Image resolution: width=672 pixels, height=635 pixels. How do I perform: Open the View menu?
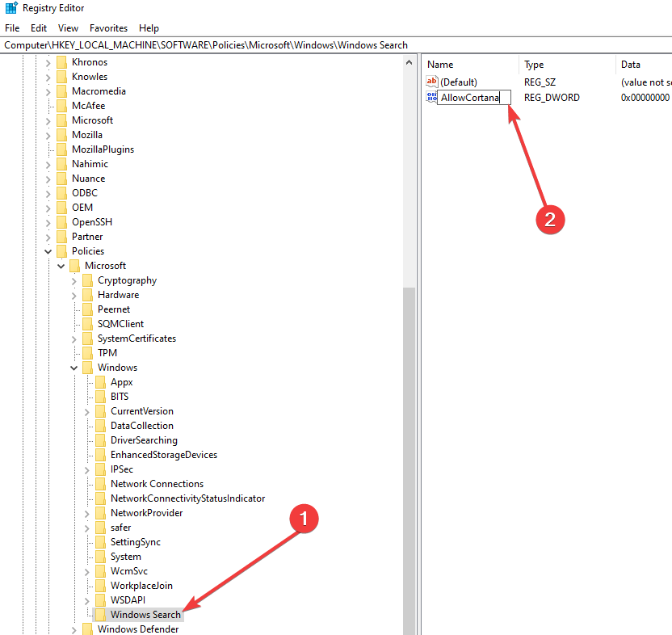click(68, 27)
